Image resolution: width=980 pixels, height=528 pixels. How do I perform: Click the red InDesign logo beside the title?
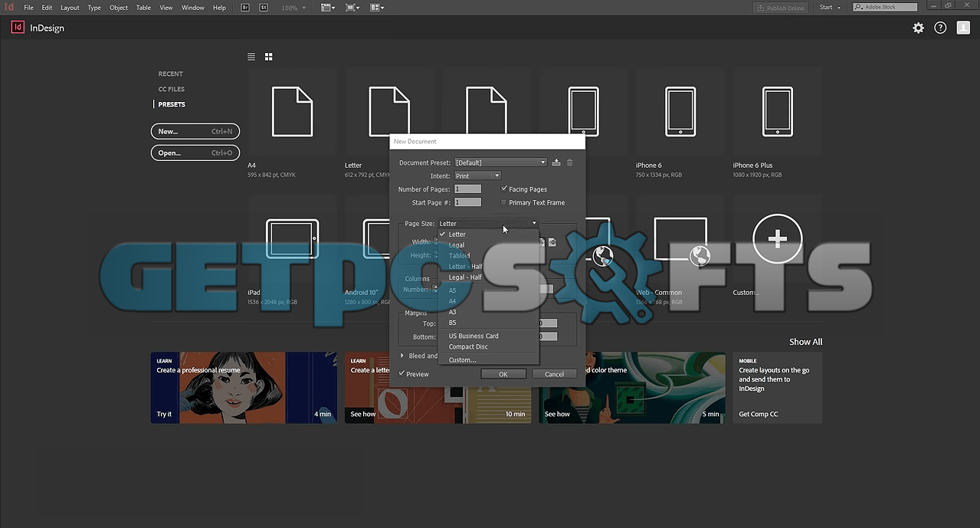point(18,28)
